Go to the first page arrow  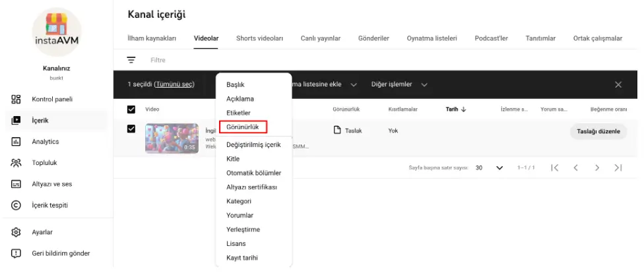pos(554,168)
